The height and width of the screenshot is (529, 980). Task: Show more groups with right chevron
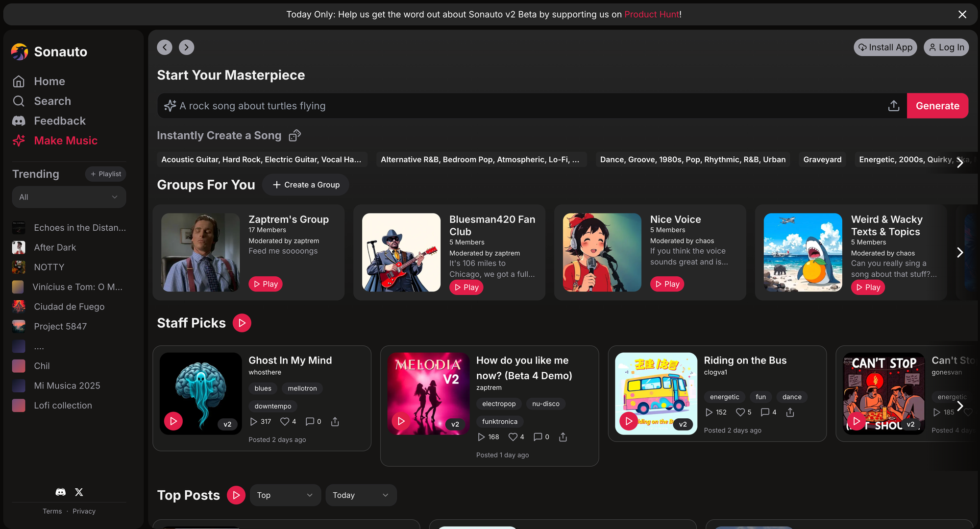[960, 252]
